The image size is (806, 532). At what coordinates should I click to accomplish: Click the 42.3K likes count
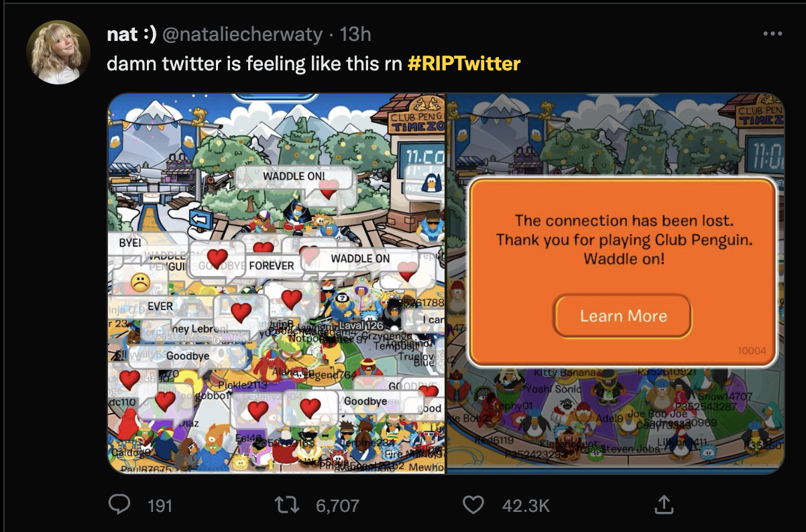526,505
